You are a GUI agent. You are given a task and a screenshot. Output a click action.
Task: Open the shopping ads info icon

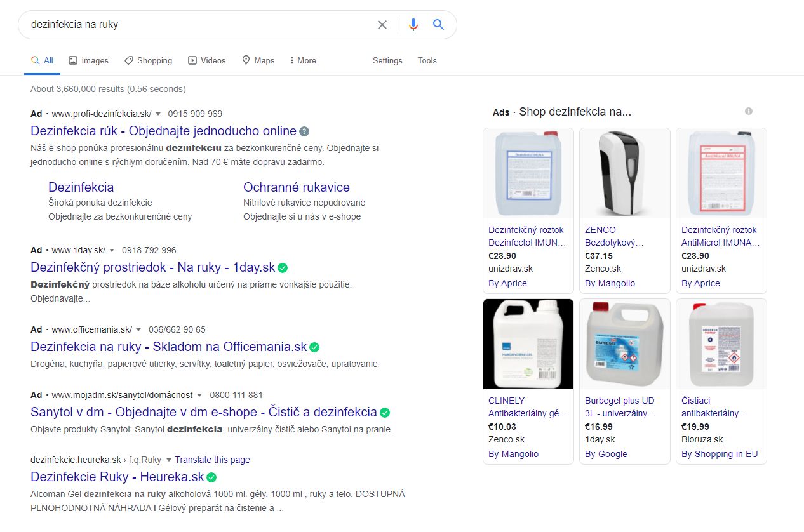coord(749,111)
